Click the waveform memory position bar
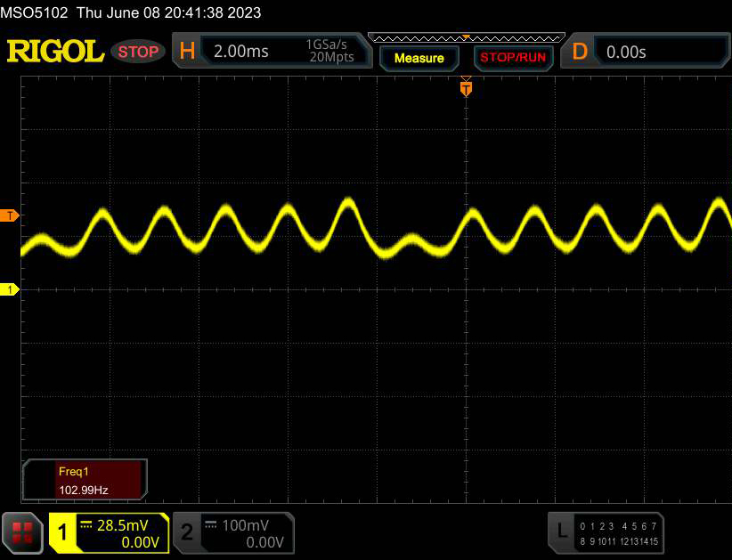 pos(466,38)
